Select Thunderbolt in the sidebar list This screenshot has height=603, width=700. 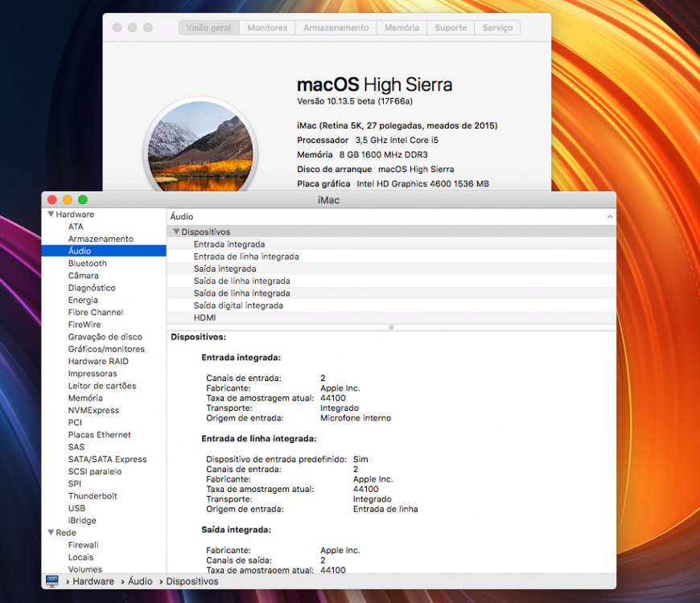tap(93, 496)
